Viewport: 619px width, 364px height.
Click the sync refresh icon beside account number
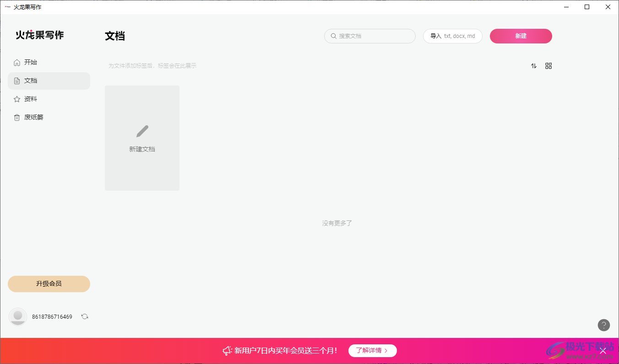[x=85, y=316]
